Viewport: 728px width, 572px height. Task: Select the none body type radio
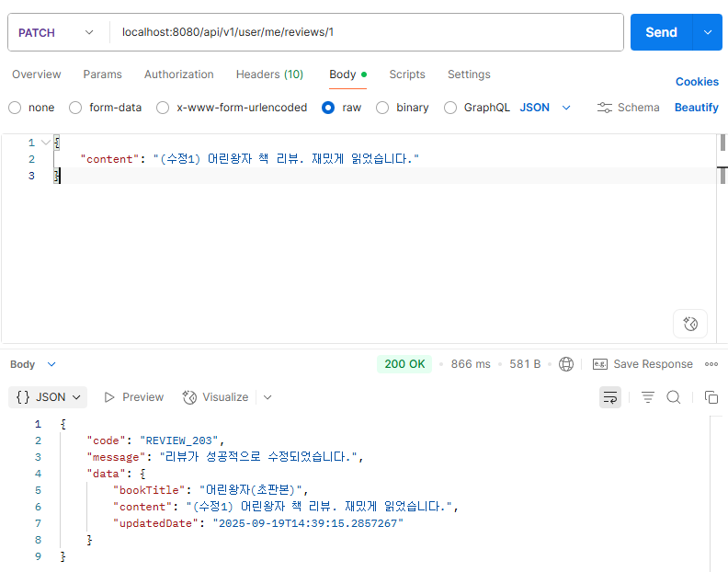[15, 108]
